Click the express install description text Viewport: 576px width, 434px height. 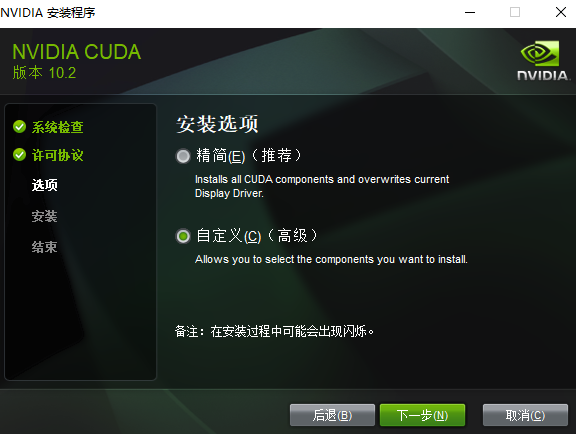click(x=322, y=186)
